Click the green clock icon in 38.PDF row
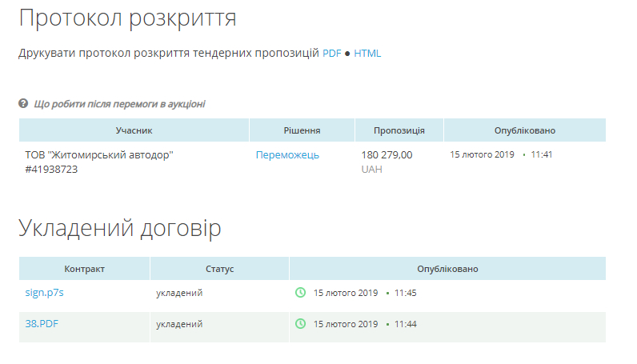The width and height of the screenshot is (637, 364). [x=301, y=324]
